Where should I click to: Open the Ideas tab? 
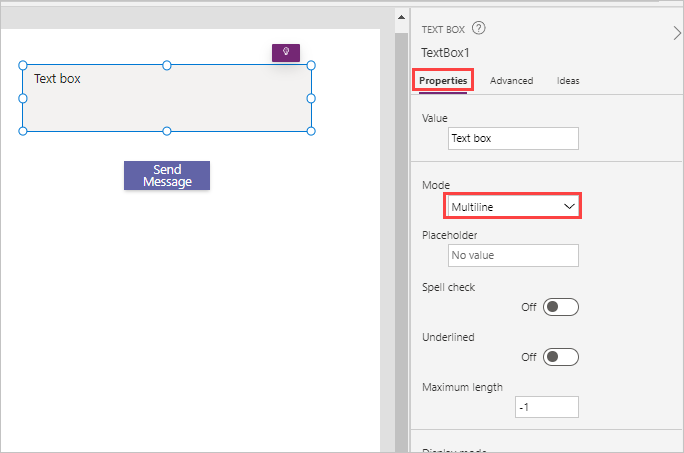point(568,81)
